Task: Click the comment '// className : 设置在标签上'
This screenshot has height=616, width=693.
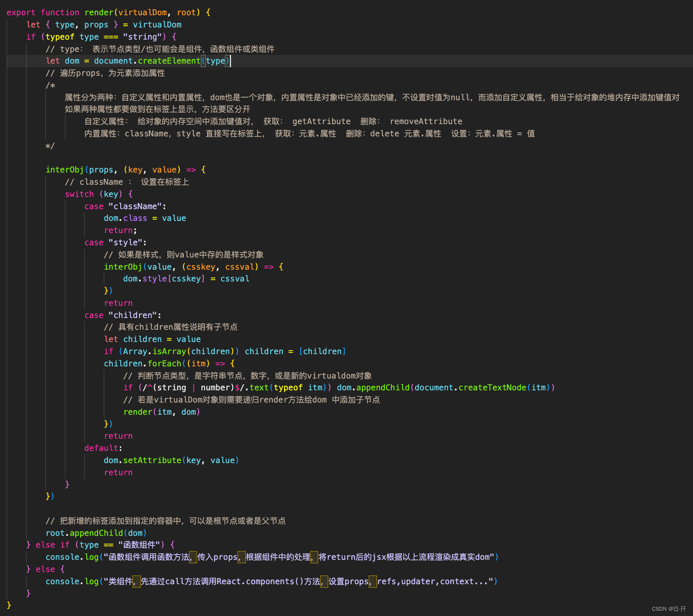Action: [x=127, y=182]
